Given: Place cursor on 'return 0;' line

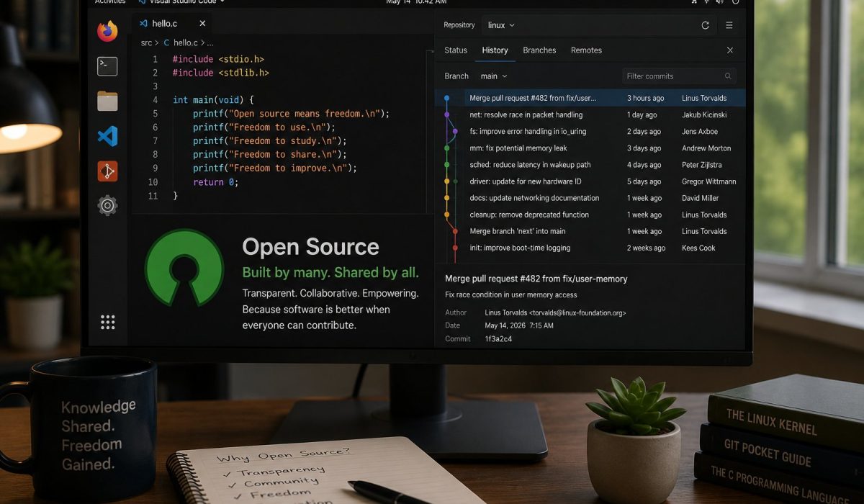Looking at the screenshot, I should (x=215, y=182).
